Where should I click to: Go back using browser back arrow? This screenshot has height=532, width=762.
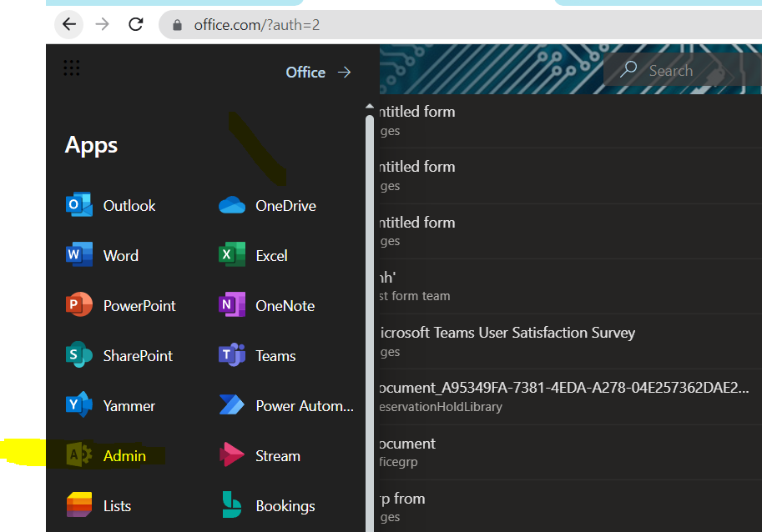point(69,24)
